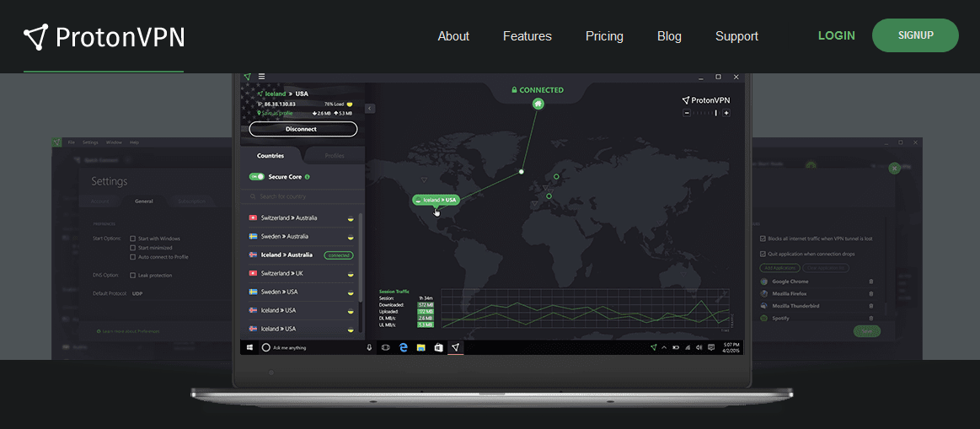980x429 pixels.
Task: Open the Windows Start menu in the laptop
Action: coord(249,348)
